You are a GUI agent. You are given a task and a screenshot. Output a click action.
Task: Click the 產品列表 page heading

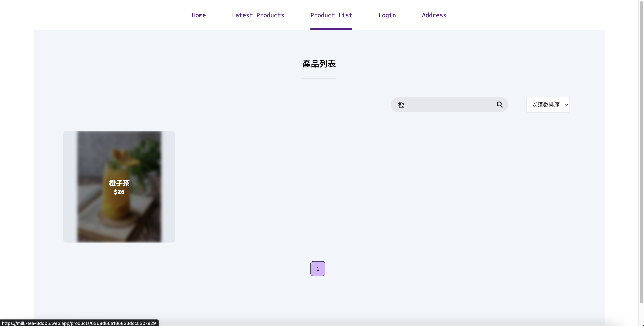coord(319,64)
